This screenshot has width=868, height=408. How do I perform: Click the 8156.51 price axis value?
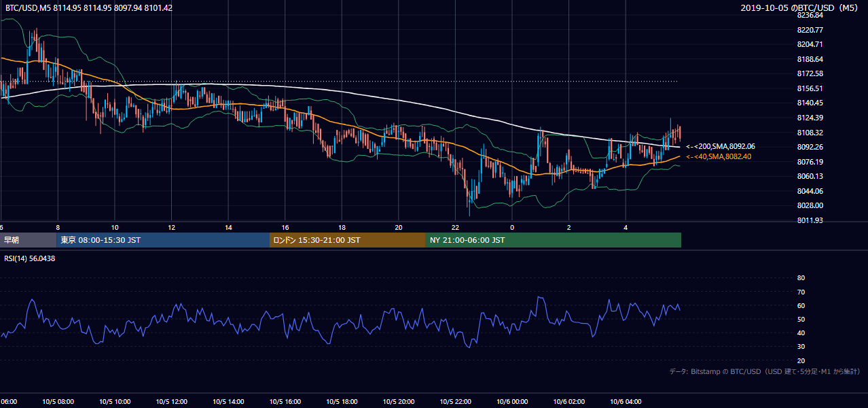click(x=810, y=88)
